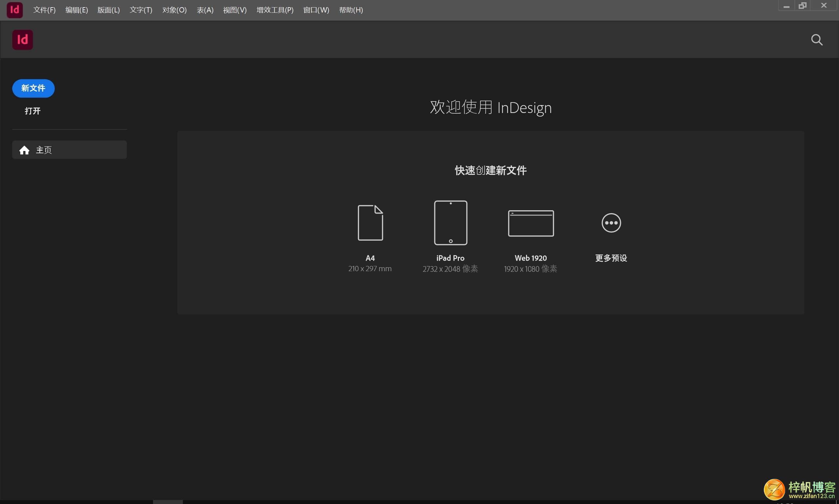Click the 2732 x 2048 像素 size text
Viewport: 839px width, 504px height.
click(450, 269)
